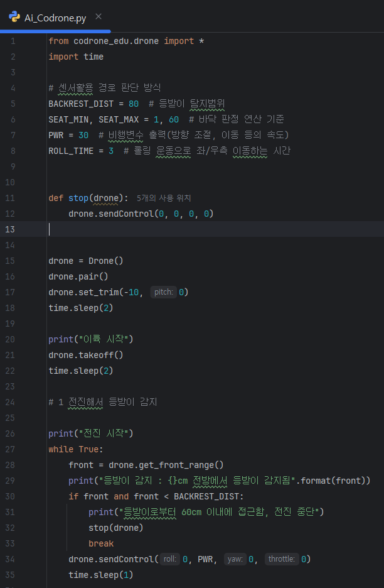Image resolution: width=384 pixels, height=588 pixels.
Task: Click the 'while True:' statement
Action: click(75, 449)
